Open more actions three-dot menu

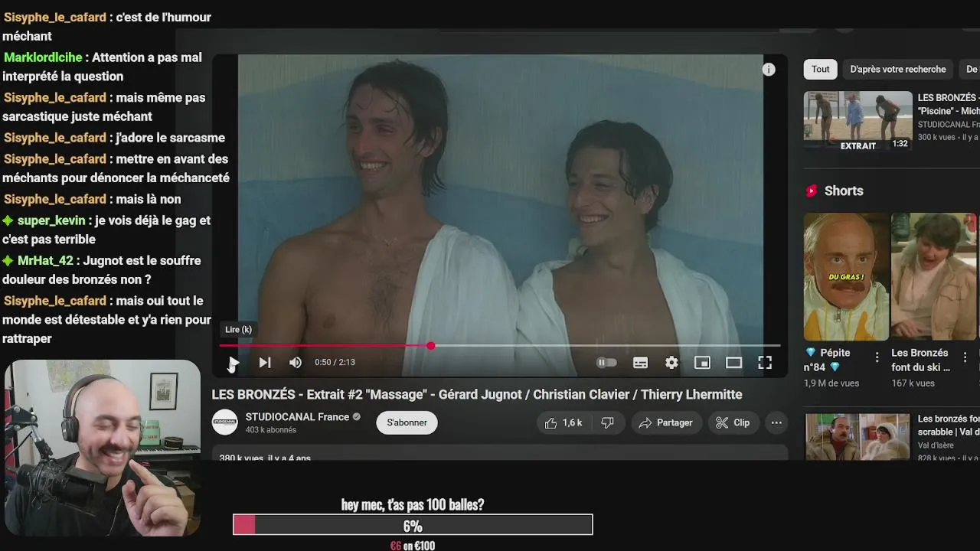(x=776, y=422)
